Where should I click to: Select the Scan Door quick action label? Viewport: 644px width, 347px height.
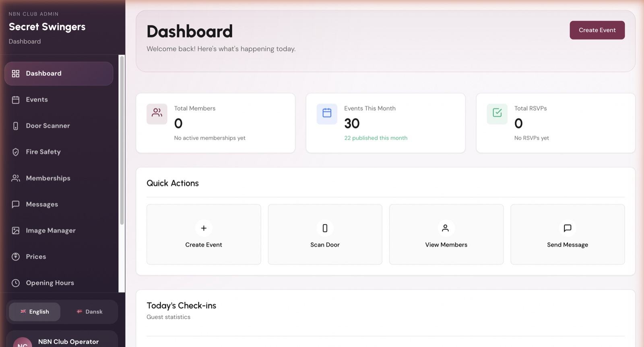pos(325,245)
